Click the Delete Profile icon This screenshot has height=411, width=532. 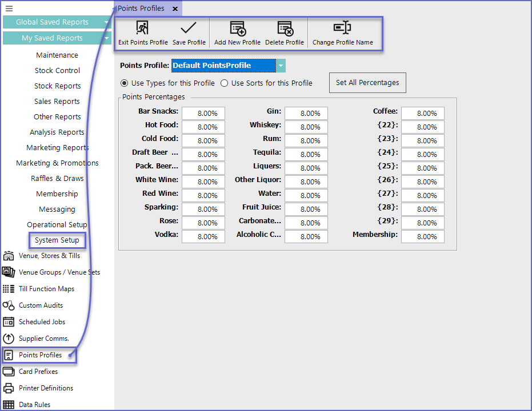click(284, 29)
